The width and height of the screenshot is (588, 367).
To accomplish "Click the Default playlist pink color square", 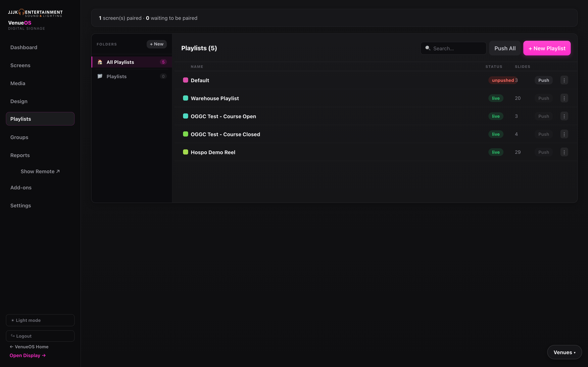I will pos(185,80).
